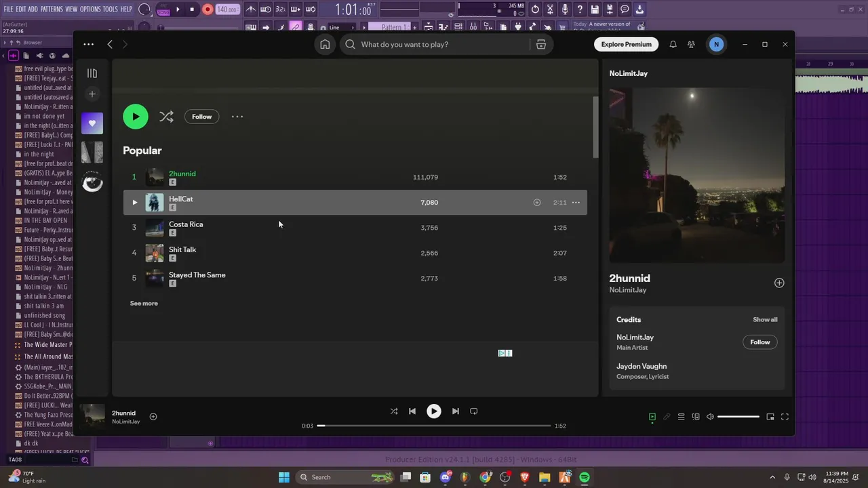Enter full screen mode

click(x=785, y=417)
